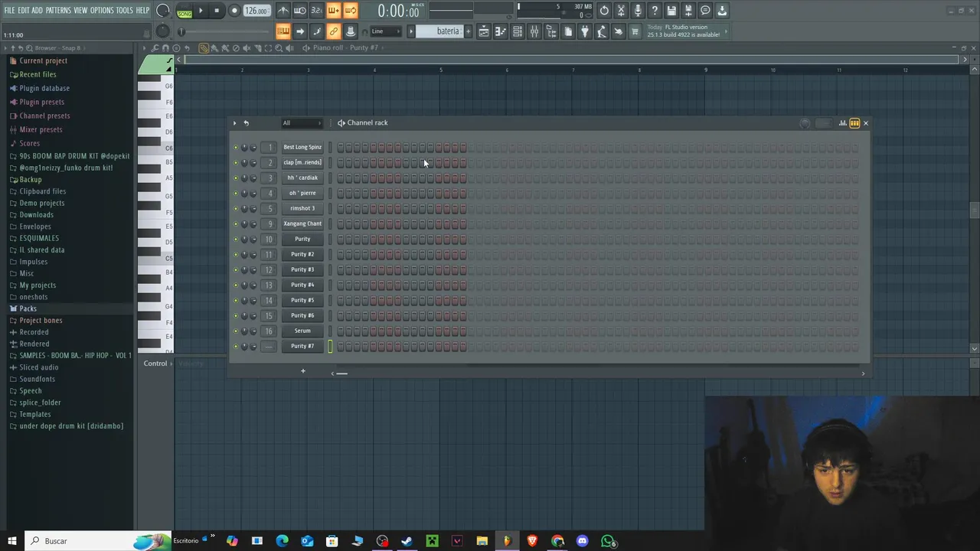Mute the clap channel green LED
The image size is (980, 551).
point(236,163)
